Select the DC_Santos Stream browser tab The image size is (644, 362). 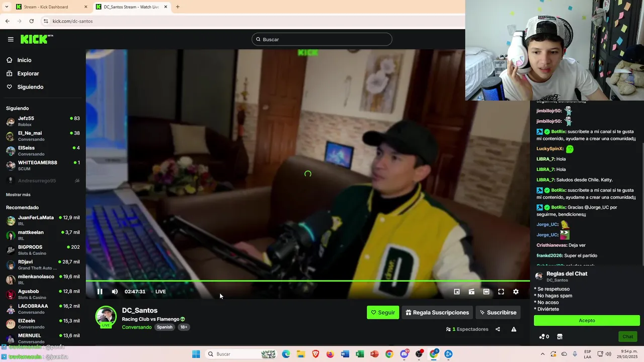pos(131,7)
